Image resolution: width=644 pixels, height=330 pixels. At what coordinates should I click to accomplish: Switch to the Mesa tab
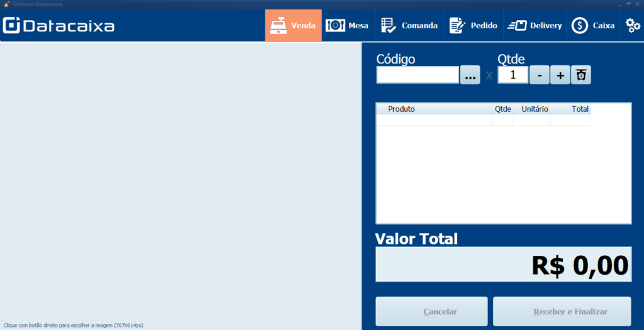[x=348, y=25]
